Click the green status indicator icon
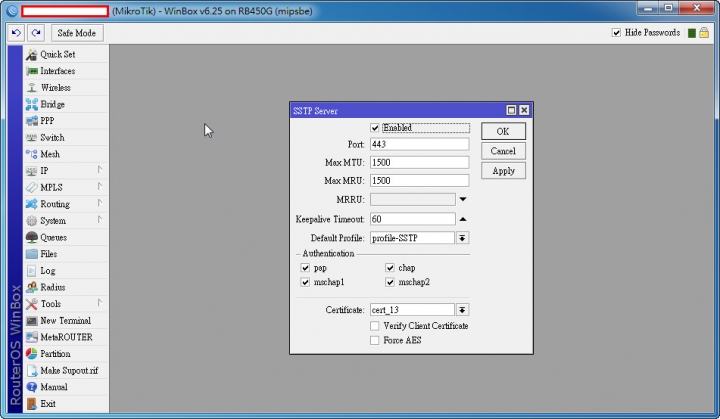 pyautogui.click(x=692, y=33)
